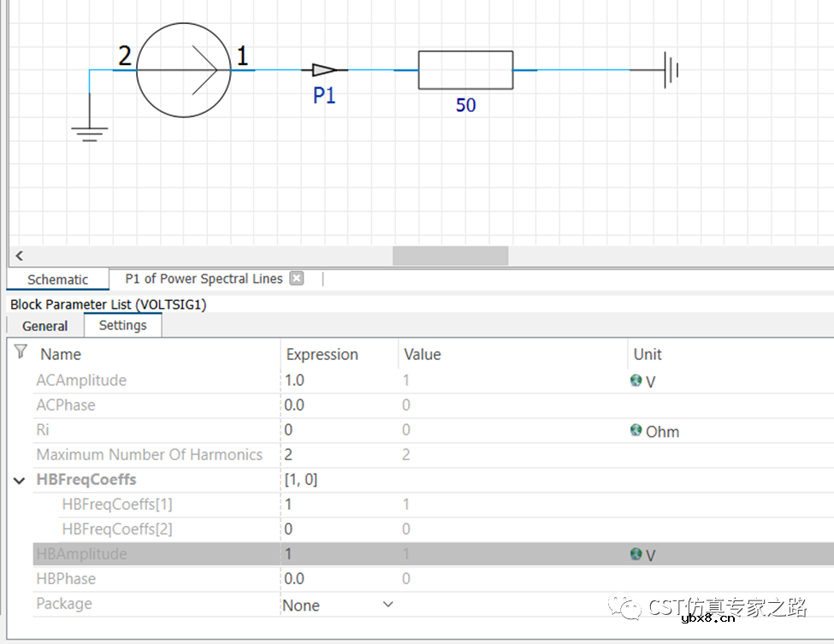Click globe icon beside ACAmplitude unit

point(636,381)
